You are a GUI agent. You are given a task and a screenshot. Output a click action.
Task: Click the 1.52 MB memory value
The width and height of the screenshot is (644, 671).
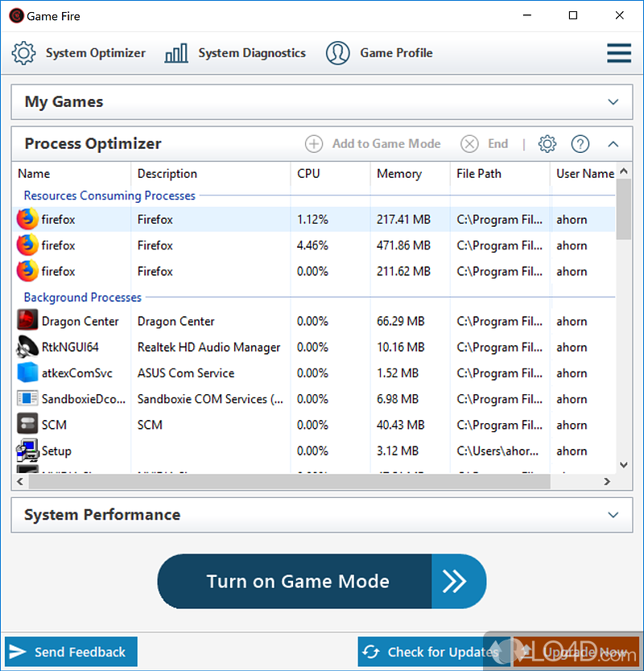[x=398, y=373]
